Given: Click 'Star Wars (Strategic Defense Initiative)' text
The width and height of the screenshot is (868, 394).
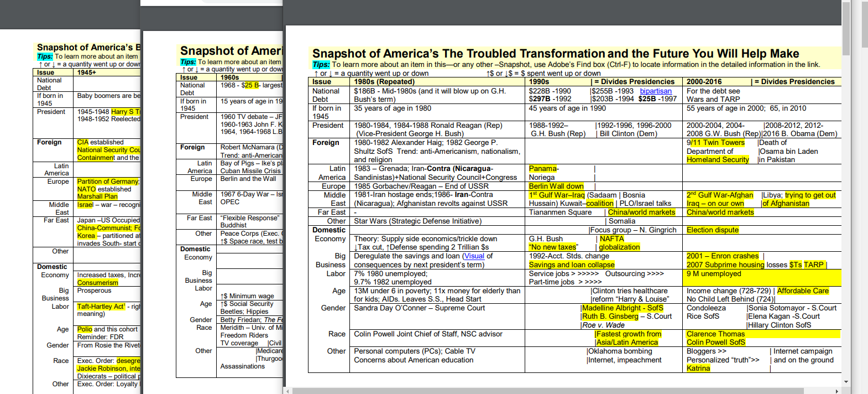Looking at the screenshot, I should pos(417,221).
